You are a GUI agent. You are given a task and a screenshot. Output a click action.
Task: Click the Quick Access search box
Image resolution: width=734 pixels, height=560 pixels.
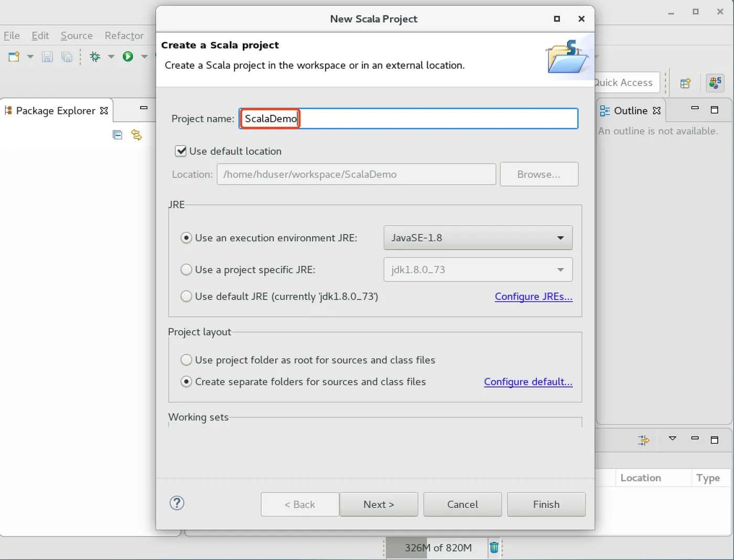[x=627, y=82]
